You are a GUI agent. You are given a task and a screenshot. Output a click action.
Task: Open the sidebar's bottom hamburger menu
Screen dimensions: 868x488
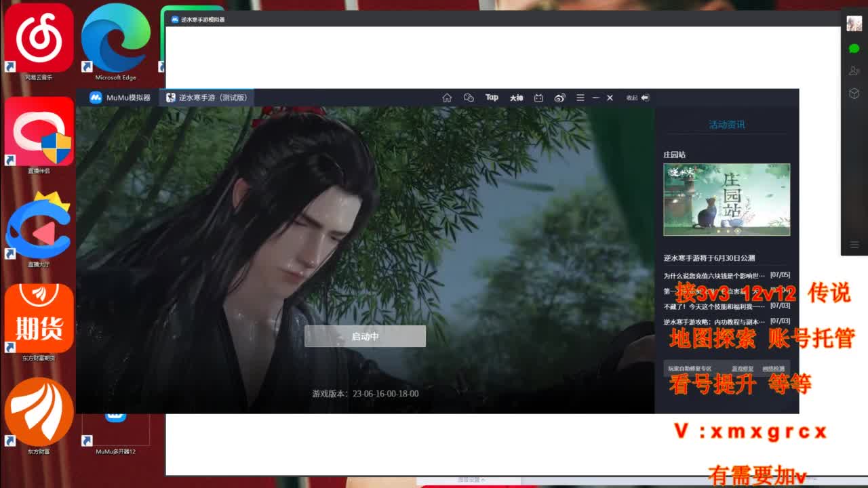click(x=854, y=245)
